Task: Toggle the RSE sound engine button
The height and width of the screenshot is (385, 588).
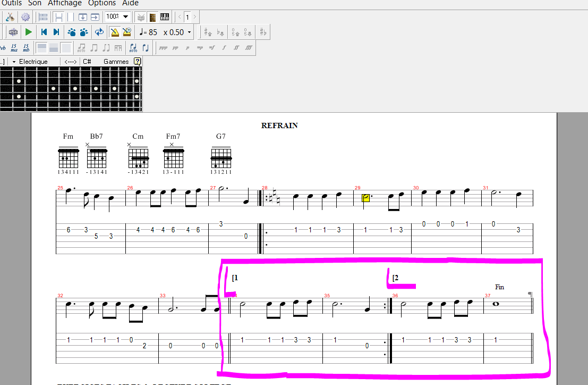Action: pyautogui.click(x=13, y=32)
